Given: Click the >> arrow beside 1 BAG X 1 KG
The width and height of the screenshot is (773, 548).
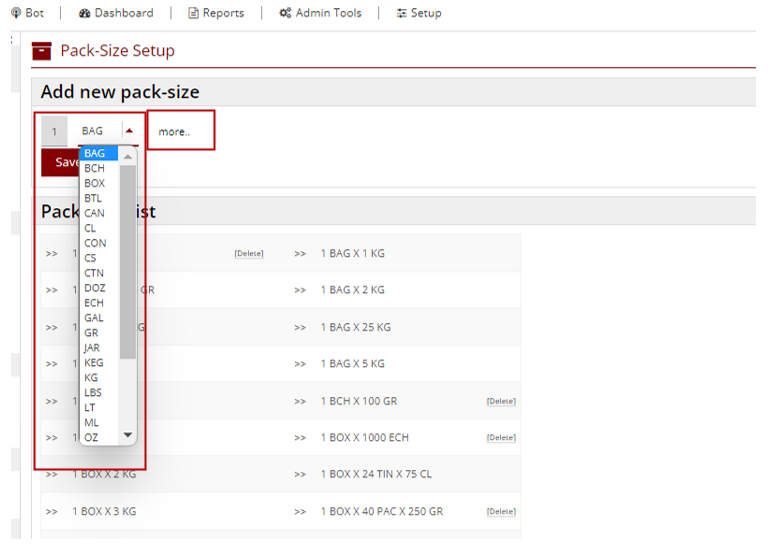Looking at the screenshot, I should pos(300,254).
